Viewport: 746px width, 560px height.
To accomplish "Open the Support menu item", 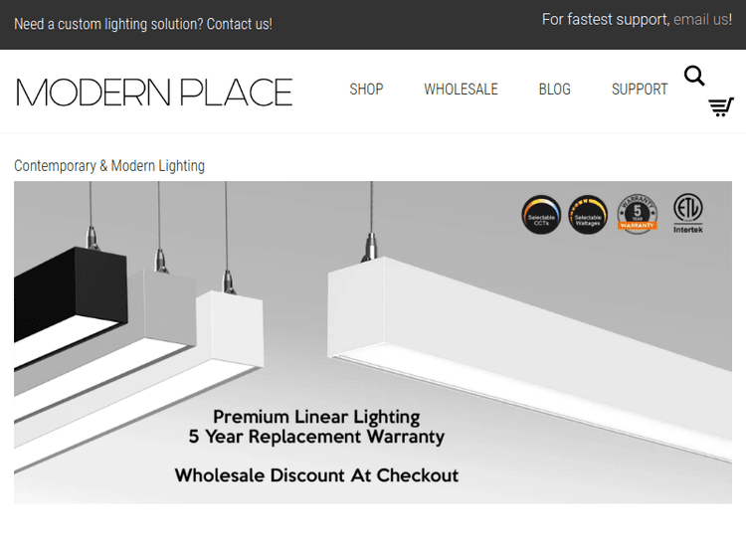I will click(640, 90).
